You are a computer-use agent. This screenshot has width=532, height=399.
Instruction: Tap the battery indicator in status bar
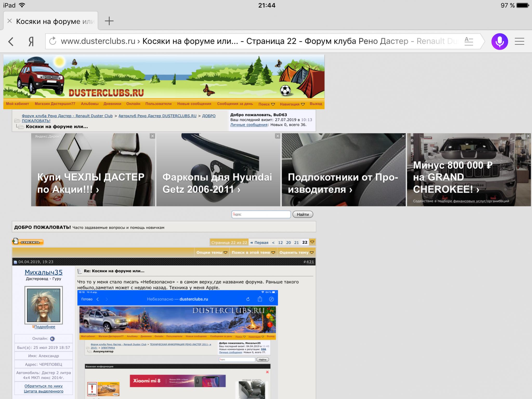pos(522,5)
